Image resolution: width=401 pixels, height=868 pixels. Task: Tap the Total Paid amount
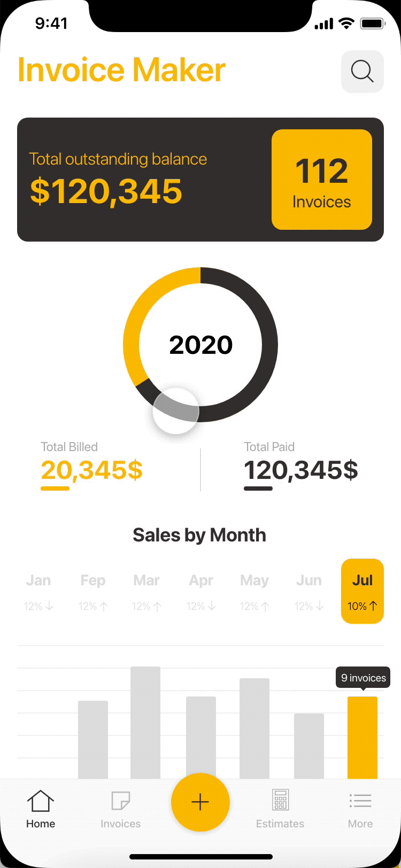click(301, 470)
